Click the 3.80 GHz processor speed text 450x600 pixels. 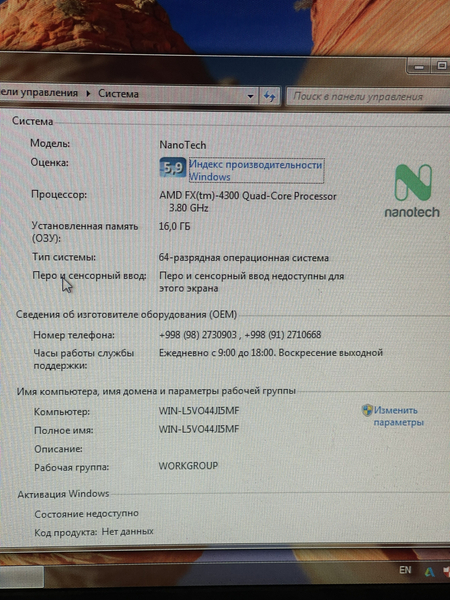[189, 208]
